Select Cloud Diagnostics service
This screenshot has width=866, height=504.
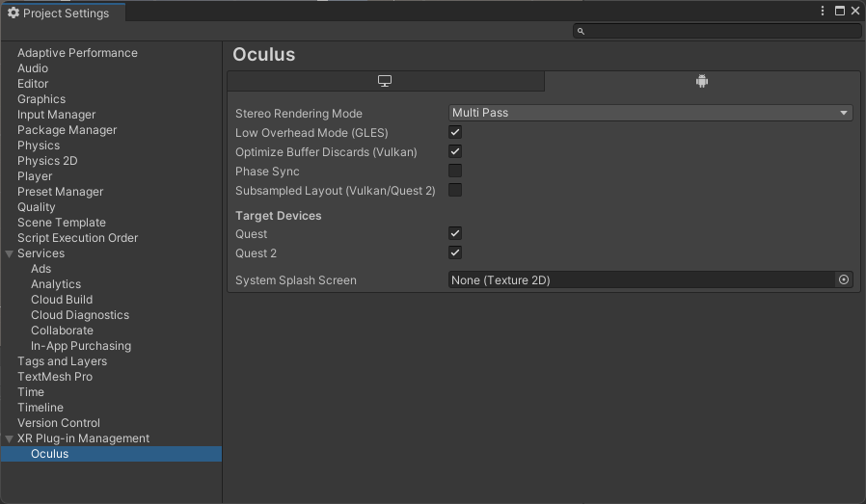click(80, 315)
